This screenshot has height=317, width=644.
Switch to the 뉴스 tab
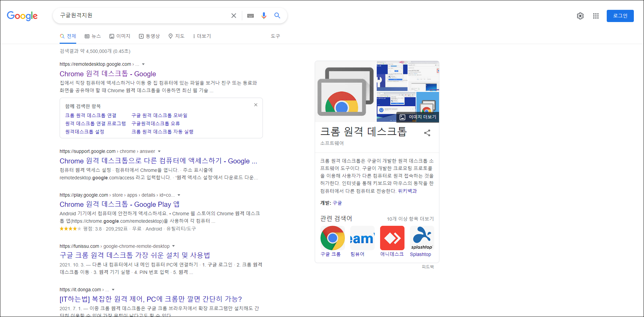coord(93,36)
